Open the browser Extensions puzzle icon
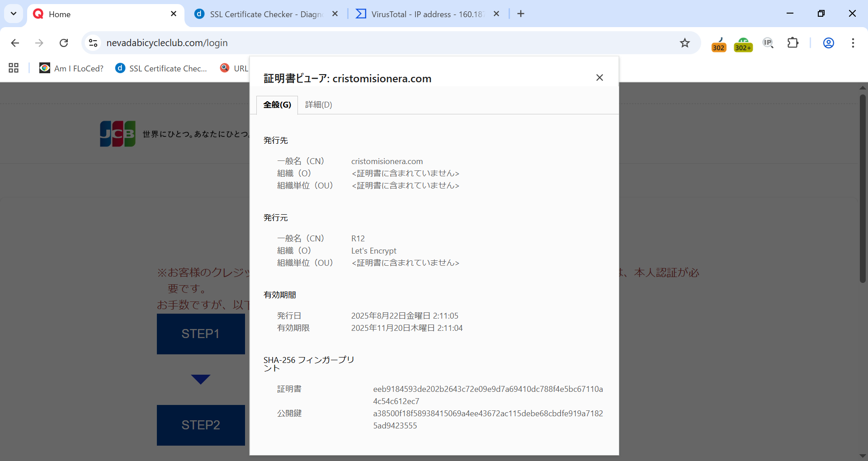Viewport: 868px width, 461px height. coord(793,43)
